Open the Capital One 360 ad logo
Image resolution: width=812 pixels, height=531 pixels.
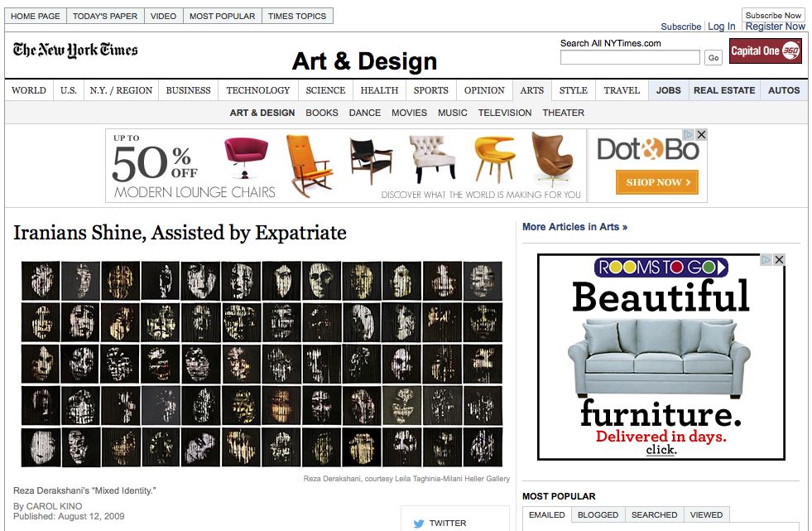[766, 51]
